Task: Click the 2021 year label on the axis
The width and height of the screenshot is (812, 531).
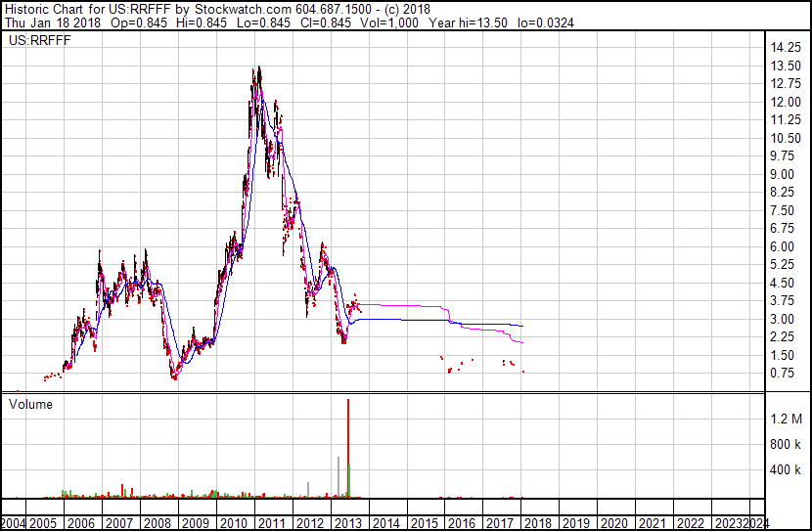Action: 653,523
